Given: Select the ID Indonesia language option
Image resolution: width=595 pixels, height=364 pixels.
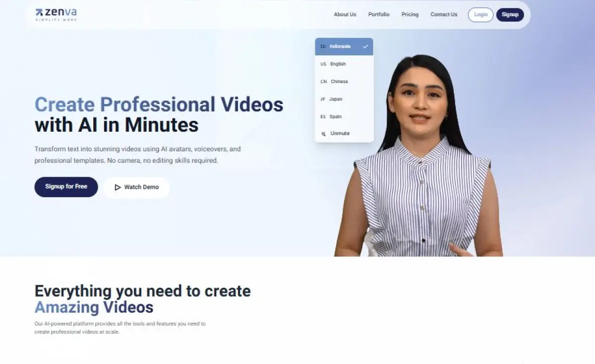Looking at the screenshot, I should tap(340, 47).
